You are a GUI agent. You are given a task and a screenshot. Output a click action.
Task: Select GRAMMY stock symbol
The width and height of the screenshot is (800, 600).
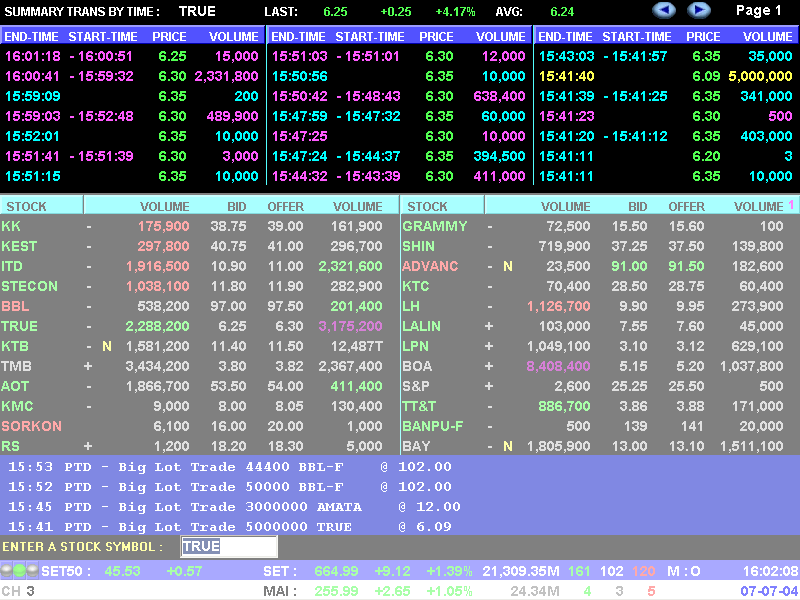pyautogui.click(x=435, y=226)
